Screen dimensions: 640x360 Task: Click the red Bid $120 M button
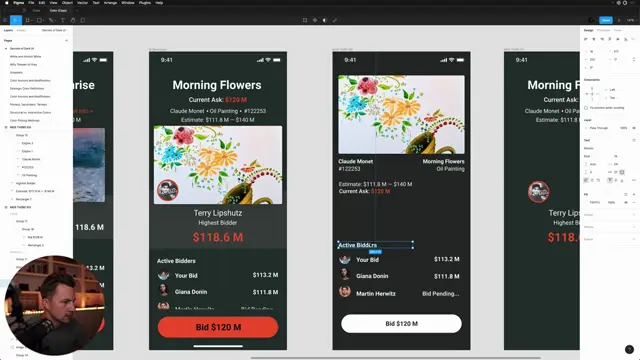tap(218, 327)
